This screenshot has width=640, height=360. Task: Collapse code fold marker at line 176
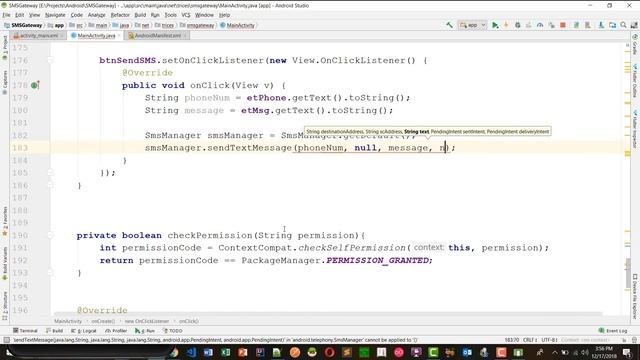pyautogui.click(x=50, y=60)
